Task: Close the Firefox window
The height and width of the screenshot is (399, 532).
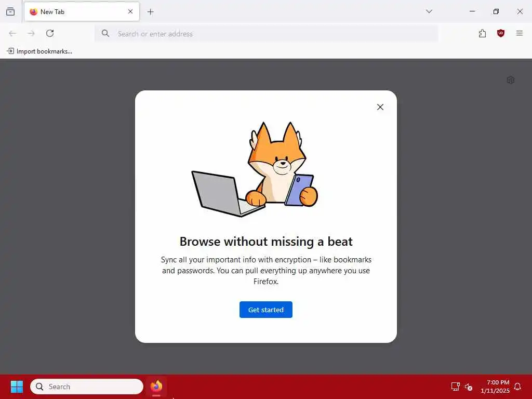Action: click(x=520, y=11)
